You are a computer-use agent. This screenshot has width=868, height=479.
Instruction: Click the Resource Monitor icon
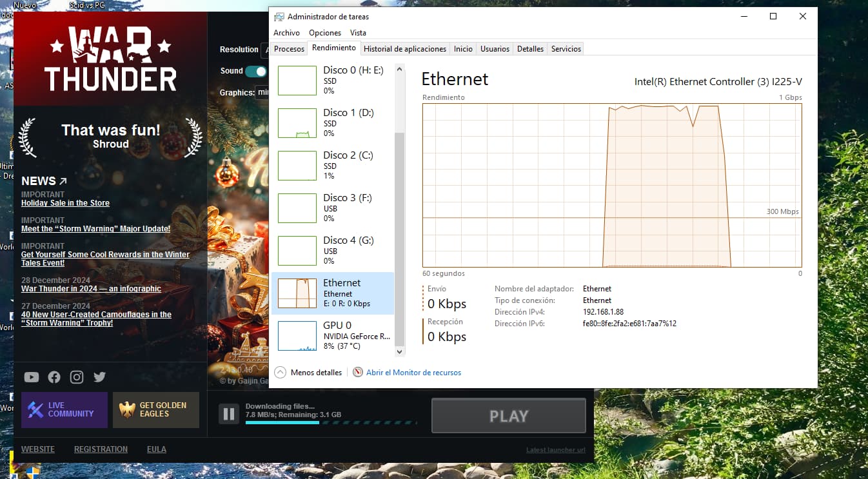(358, 373)
